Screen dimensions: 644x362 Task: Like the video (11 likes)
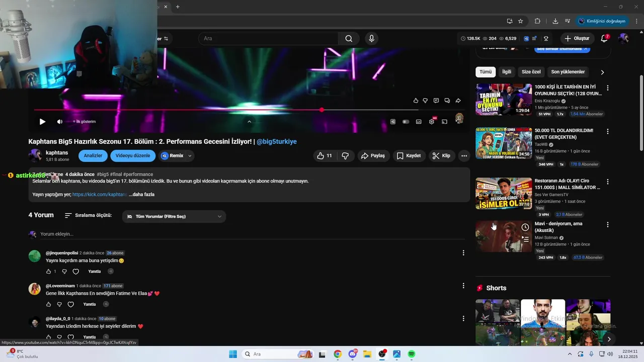point(325,156)
